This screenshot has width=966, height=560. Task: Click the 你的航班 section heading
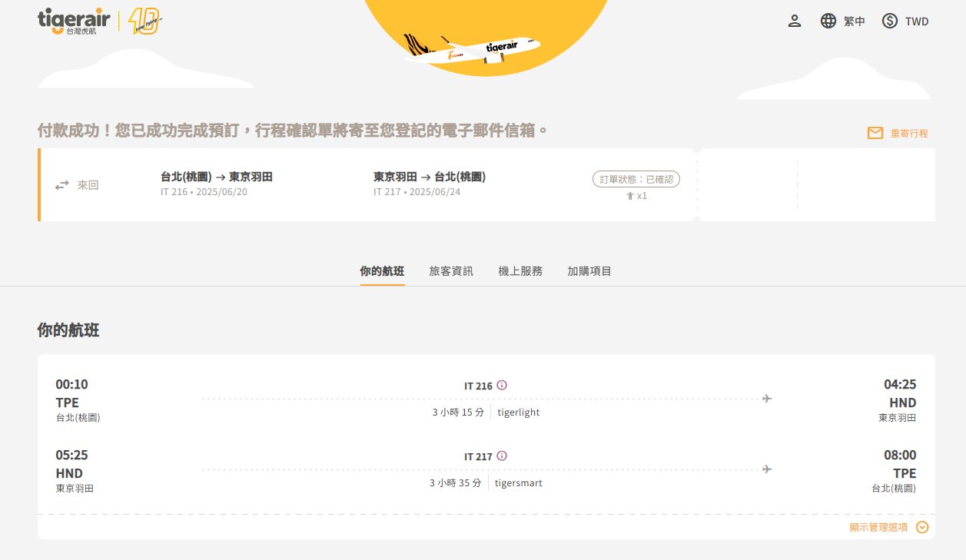pos(68,331)
